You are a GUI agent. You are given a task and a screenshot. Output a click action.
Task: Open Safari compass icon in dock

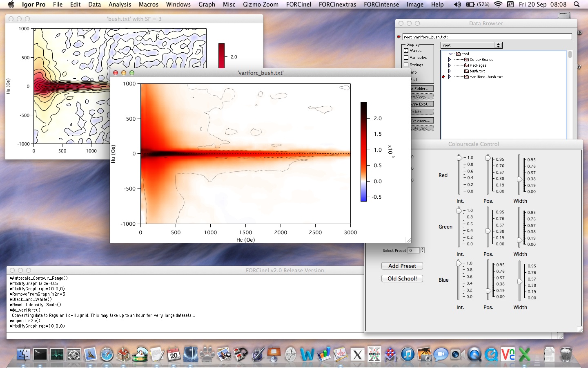[107, 355]
